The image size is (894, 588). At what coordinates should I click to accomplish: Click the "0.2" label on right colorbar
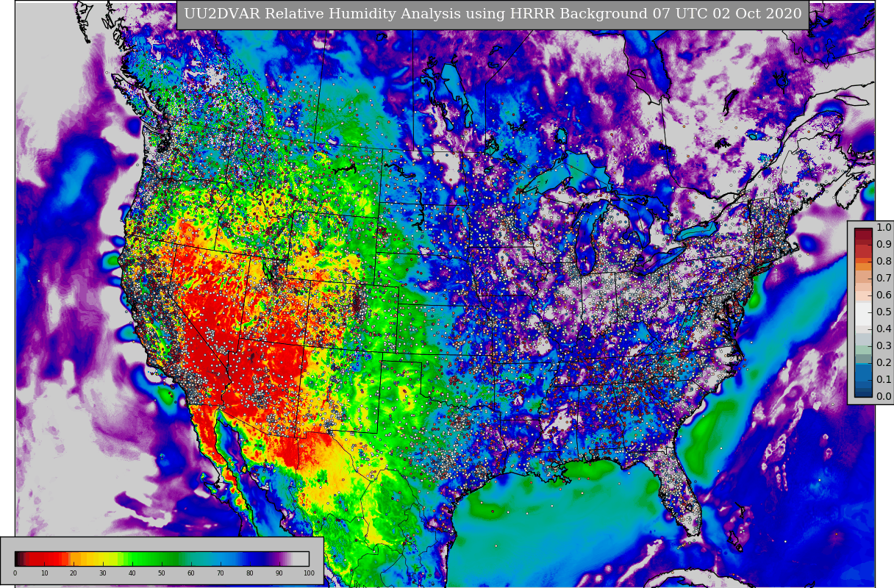point(884,363)
